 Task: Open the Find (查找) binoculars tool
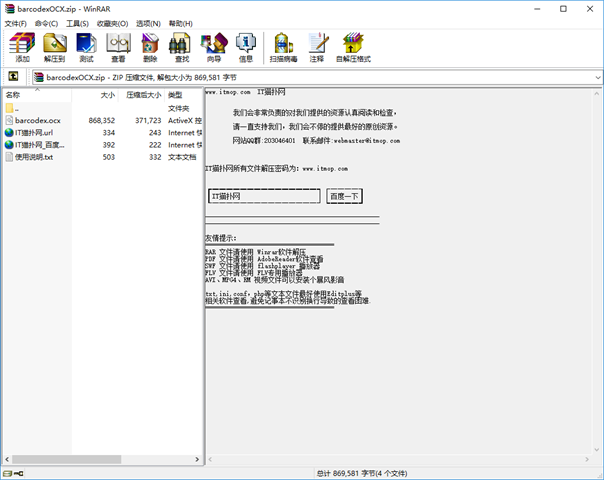click(181, 47)
